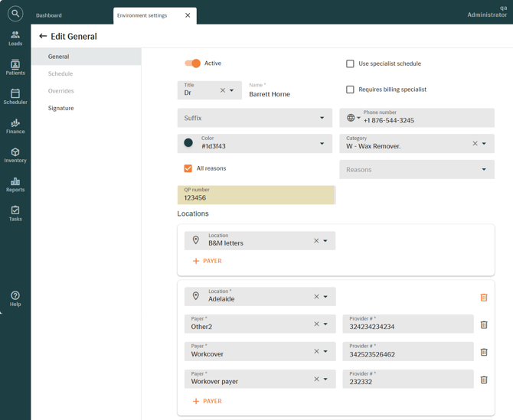
Task: Check Requires billing specialist
Action: click(x=350, y=90)
